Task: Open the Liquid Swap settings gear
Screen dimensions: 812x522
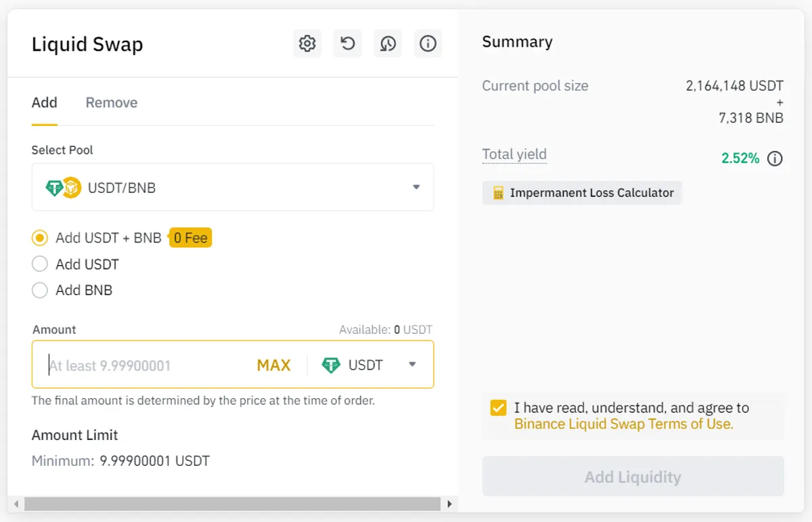Action: [307, 44]
